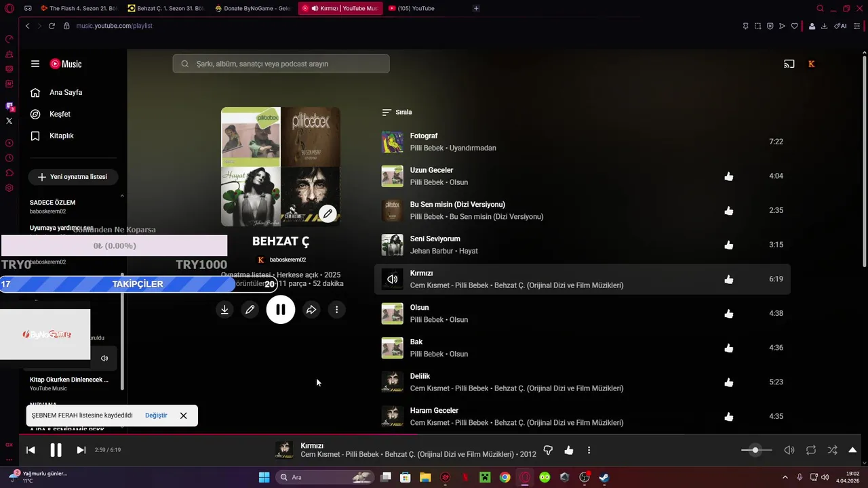
Task: Click the YouTube Music logo
Action: point(66,64)
